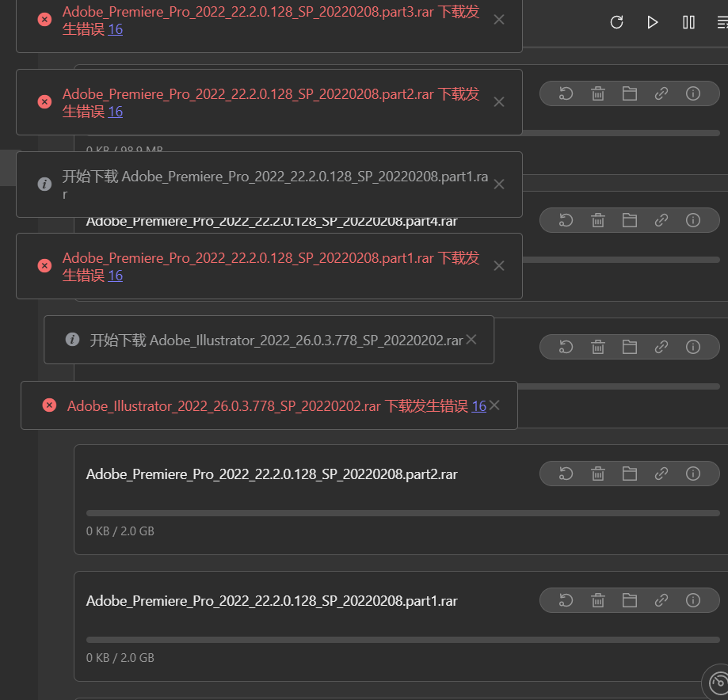Close the 开始下载 part1.rar notification
Screen dimensions: 728x700
tap(498, 185)
